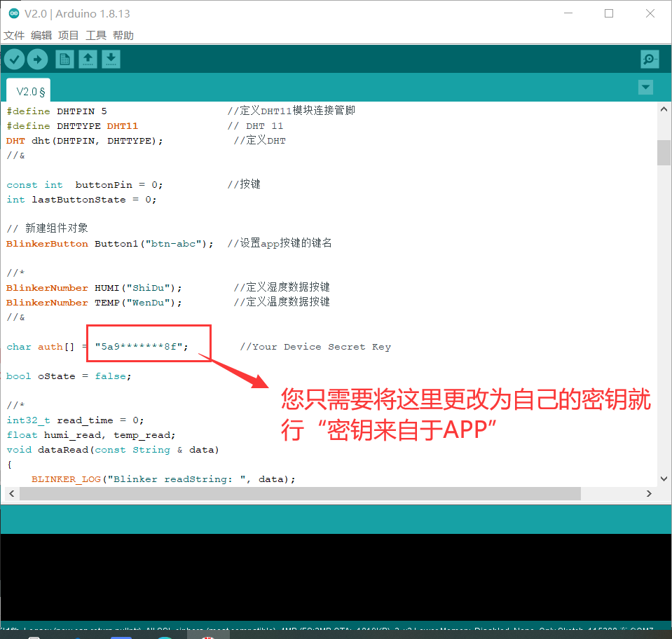The image size is (672, 639).
Task: Click the vertical scrollbar down arrow
Action: [x=664, y=479]
